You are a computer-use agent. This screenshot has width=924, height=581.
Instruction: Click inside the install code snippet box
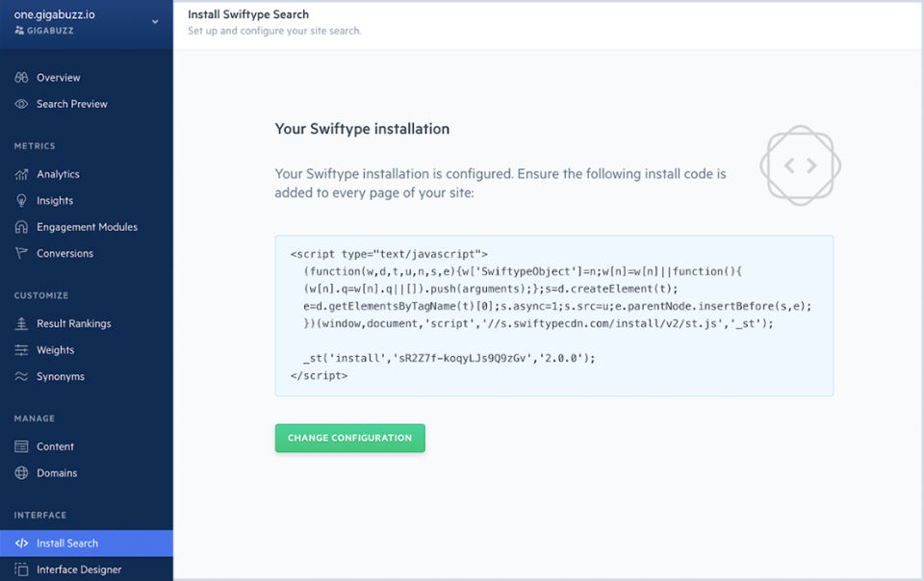coord(553,316)
